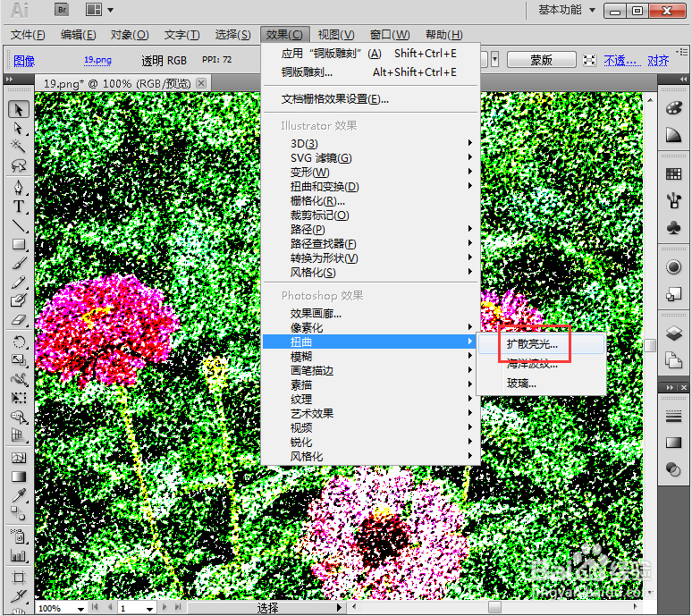The height and width of the screenshot is (616, 692).
Task: Select the Eraser tool
Action: 19,320
